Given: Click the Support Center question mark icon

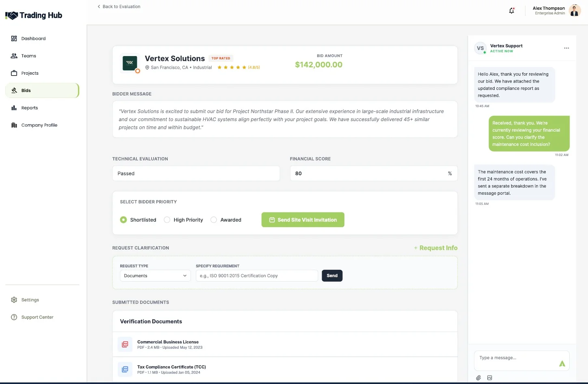Looking at the screenshot, I should click(x=14, y=317).
